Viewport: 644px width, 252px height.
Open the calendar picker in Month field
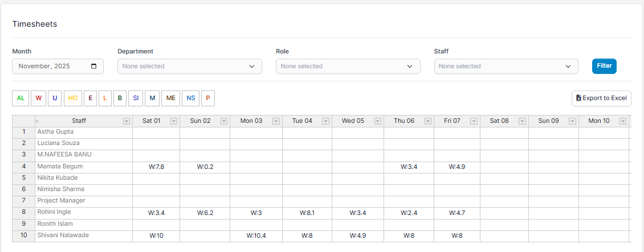94,66
